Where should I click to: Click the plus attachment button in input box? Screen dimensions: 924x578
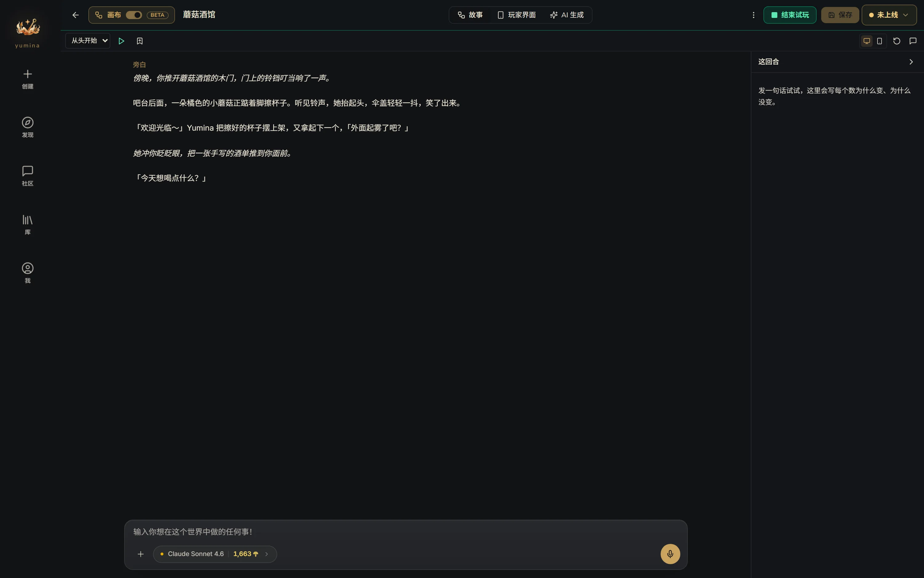tap(140, 554)
